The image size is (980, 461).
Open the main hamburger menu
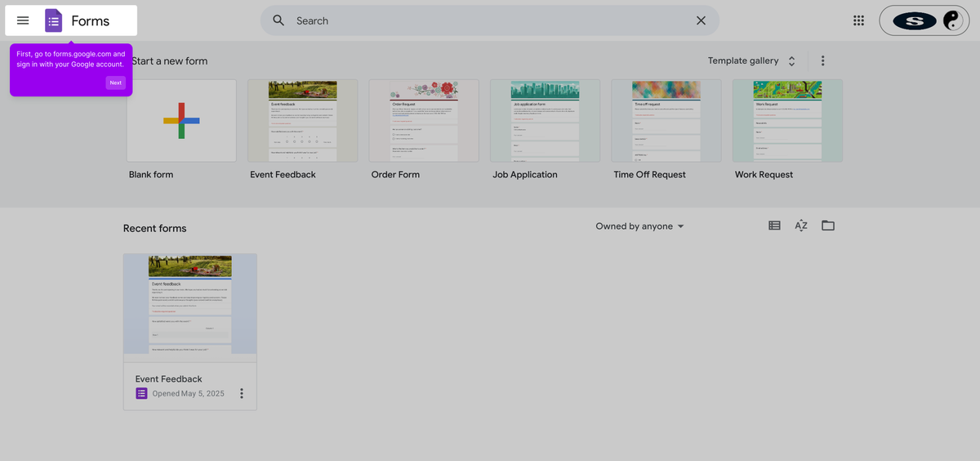(23, 20)
